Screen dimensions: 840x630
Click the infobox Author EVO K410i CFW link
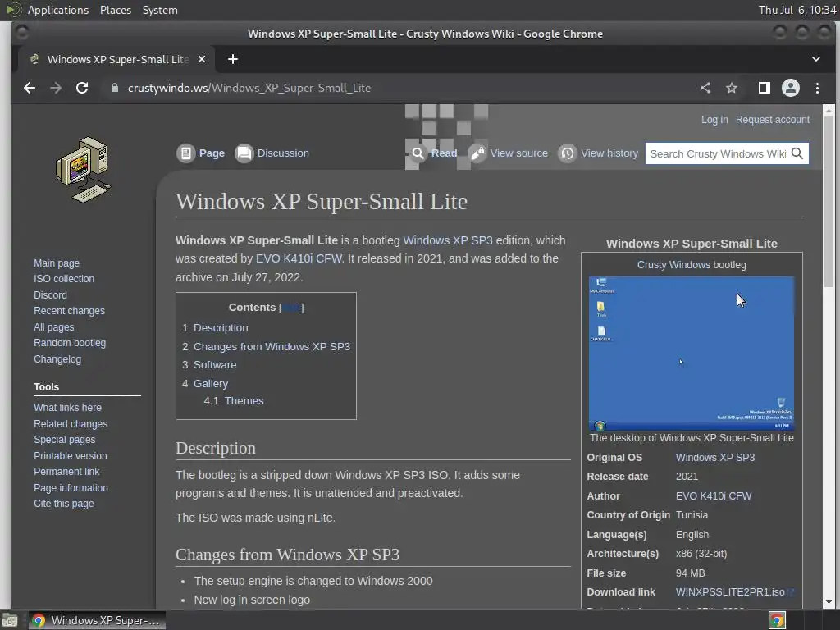[714, 496]
